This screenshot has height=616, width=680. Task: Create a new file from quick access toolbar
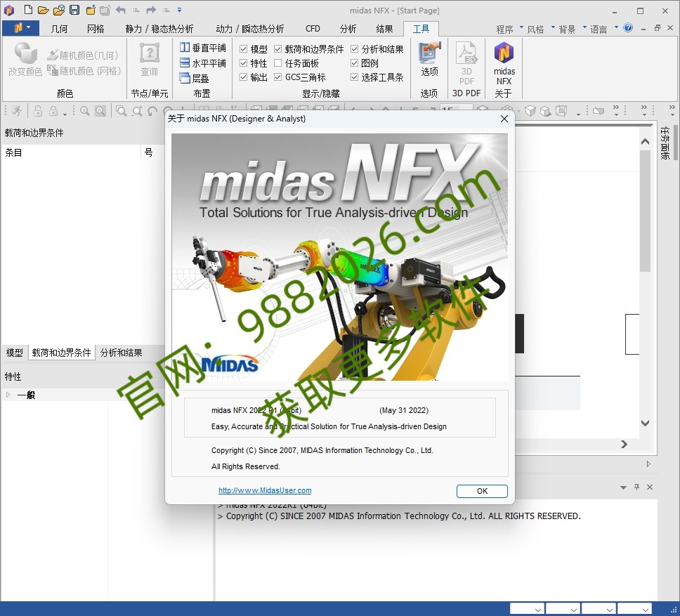point(28,10)
